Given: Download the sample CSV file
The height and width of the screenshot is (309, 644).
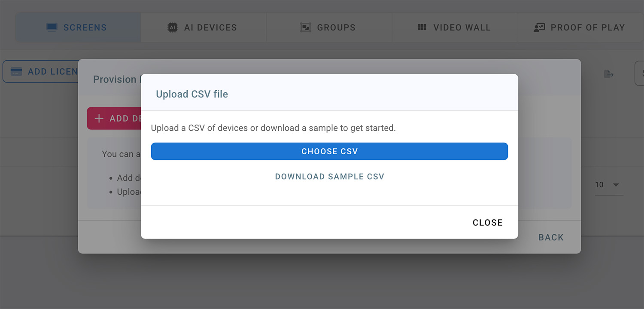Looking at the screenshot, I should (x=329, y=176).
